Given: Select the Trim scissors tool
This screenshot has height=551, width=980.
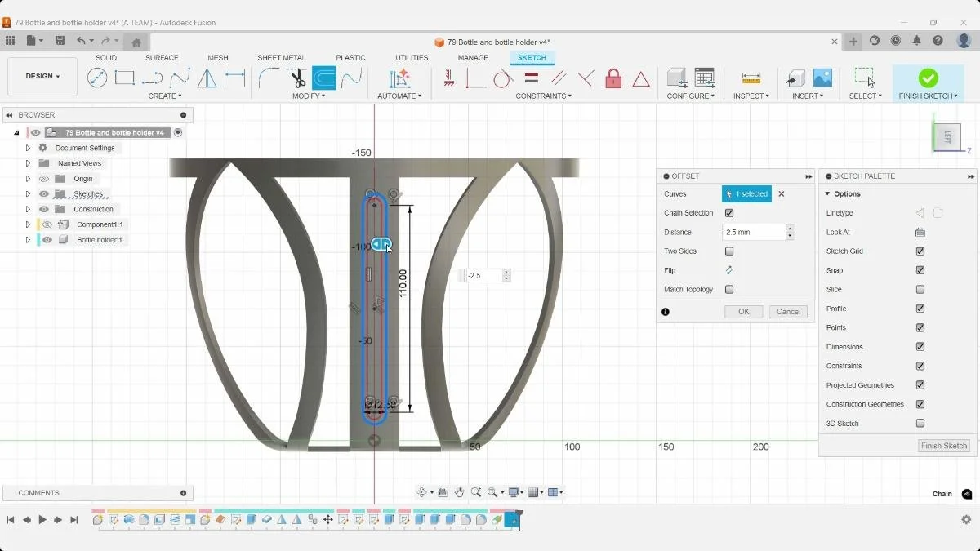Looking at the screenshot, I should [297, 78].
